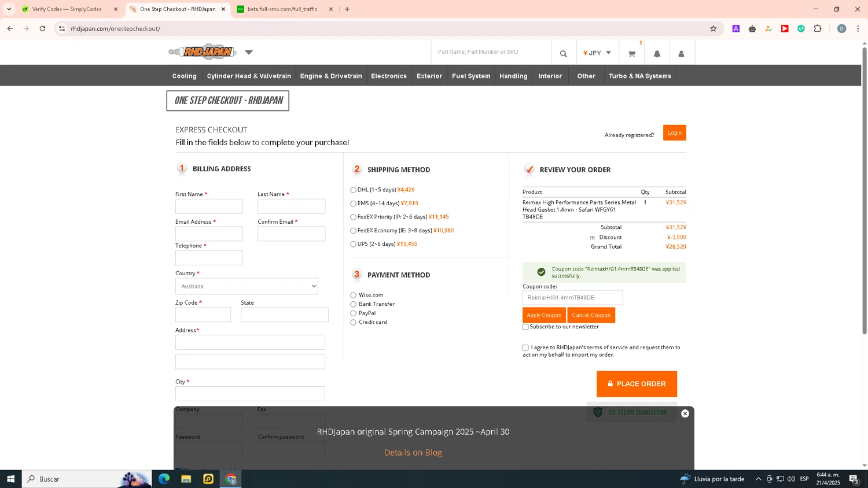Open the Fuel System menu
Viewport: 868px width, 488px height.
(471, 76)
